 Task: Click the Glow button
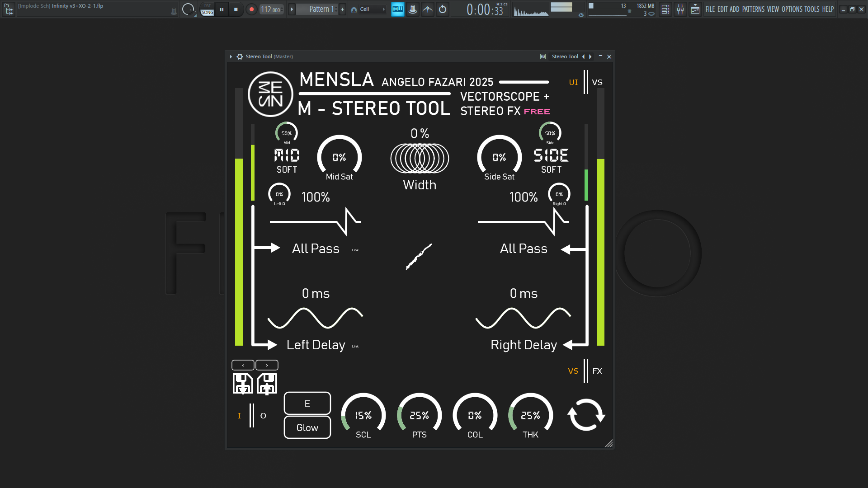[307, 427]
